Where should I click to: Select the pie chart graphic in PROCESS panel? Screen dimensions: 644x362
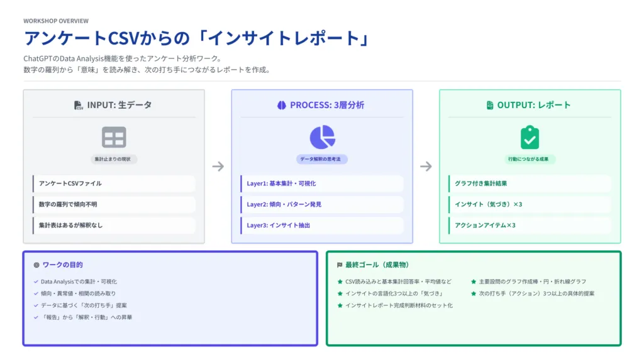(x=322, y=138)
